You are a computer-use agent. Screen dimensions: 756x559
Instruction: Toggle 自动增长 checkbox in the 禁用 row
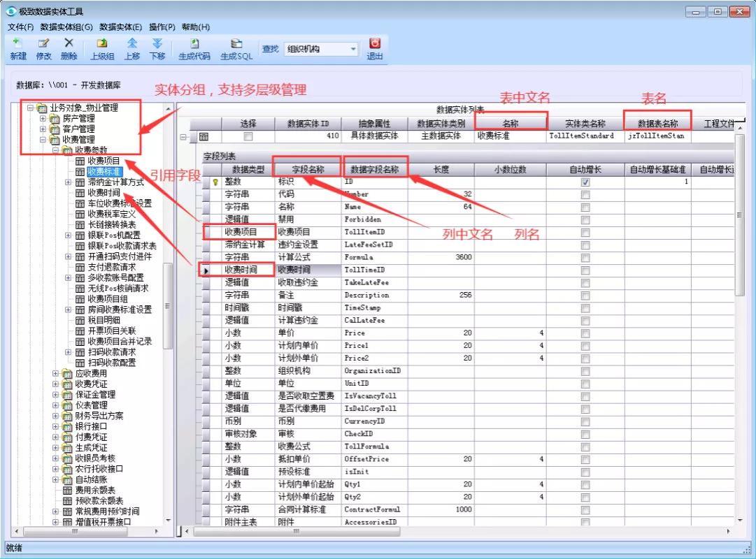(x=585, y=219)
